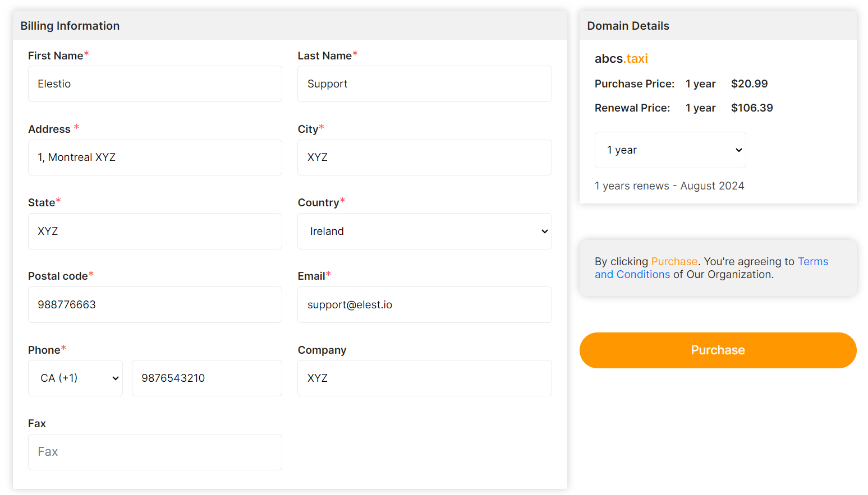868x495 pixels.
Task: Click the $106.39 renewal price text
Action: [x=751, y=108]
